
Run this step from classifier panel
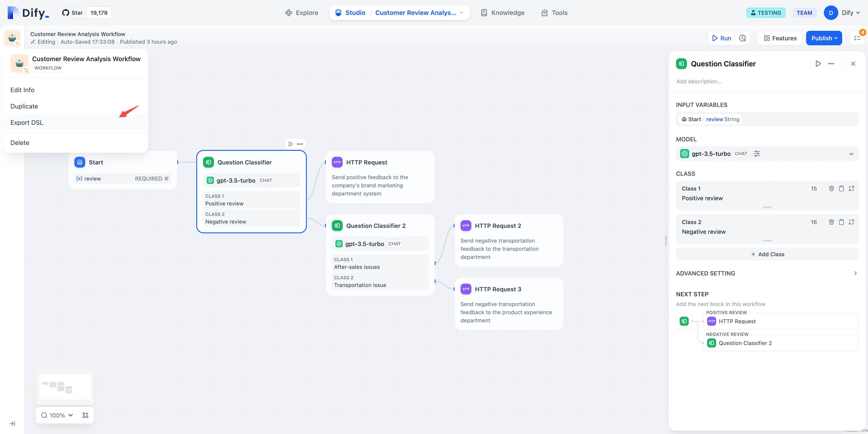818,64
